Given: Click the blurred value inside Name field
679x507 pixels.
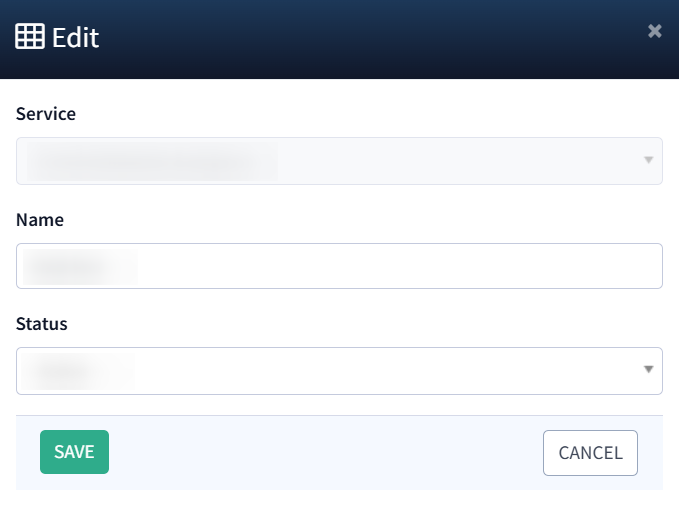Looking at the screenshot, I should pos(78,266).
